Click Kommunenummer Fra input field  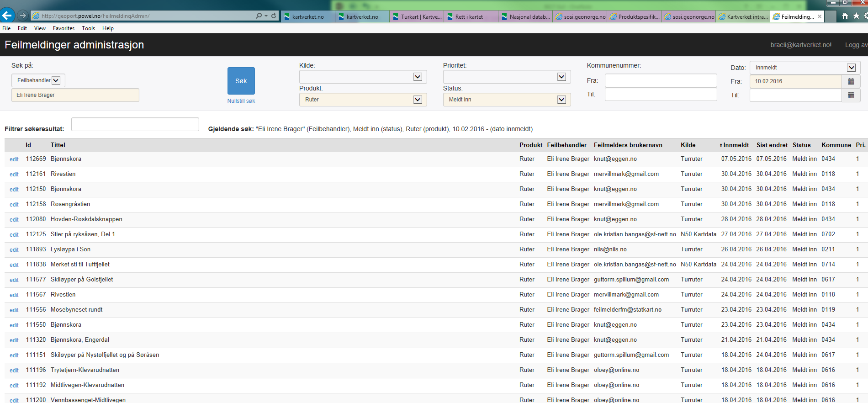(661, 80)
